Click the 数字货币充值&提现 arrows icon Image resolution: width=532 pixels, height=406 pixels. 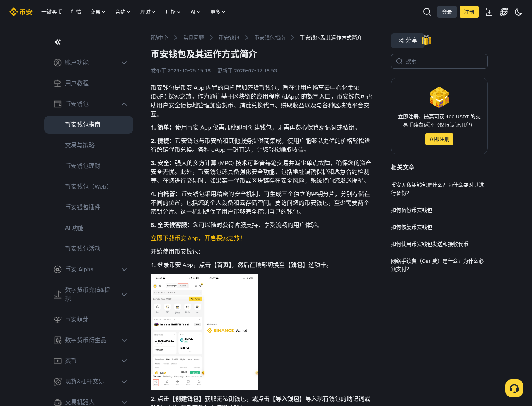[x=58, y=295]
